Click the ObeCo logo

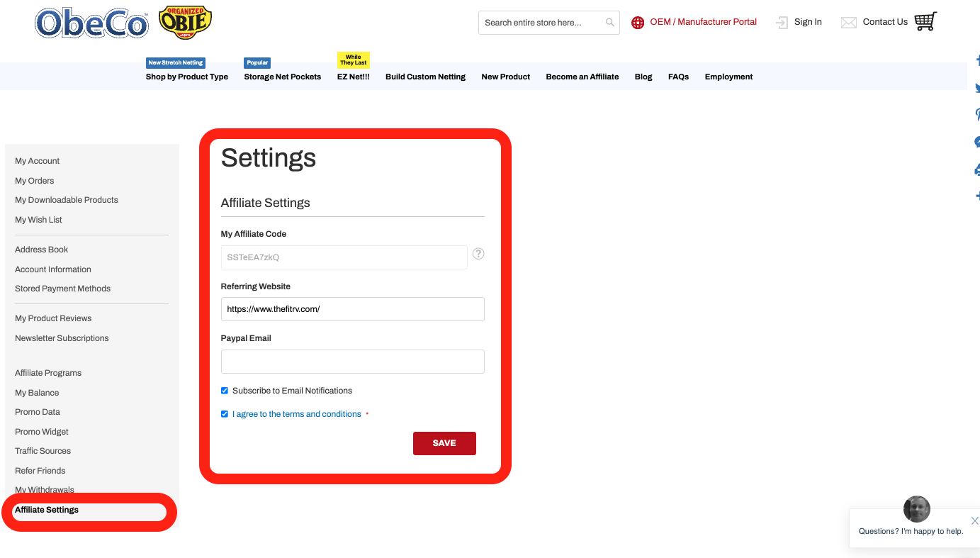tap(92, 24)
